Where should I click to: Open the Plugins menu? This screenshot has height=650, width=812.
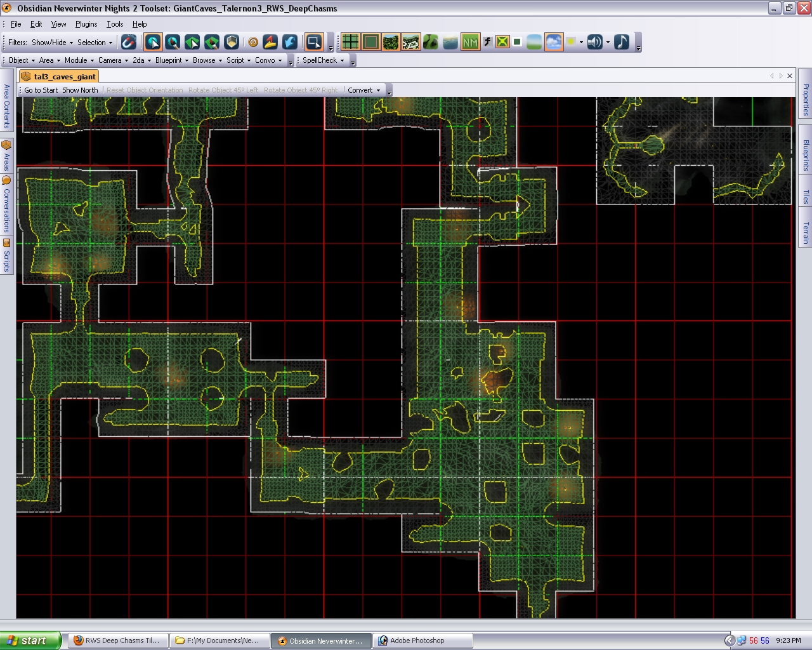(86, 24)
